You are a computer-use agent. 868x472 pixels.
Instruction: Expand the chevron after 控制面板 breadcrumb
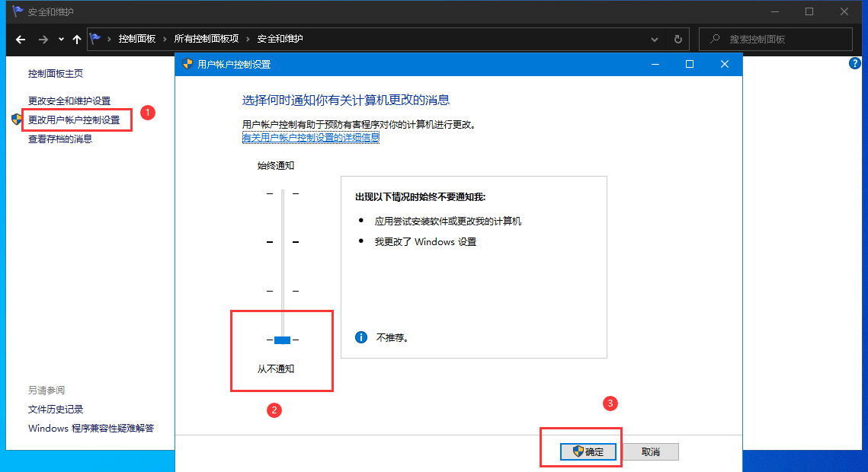165,39
